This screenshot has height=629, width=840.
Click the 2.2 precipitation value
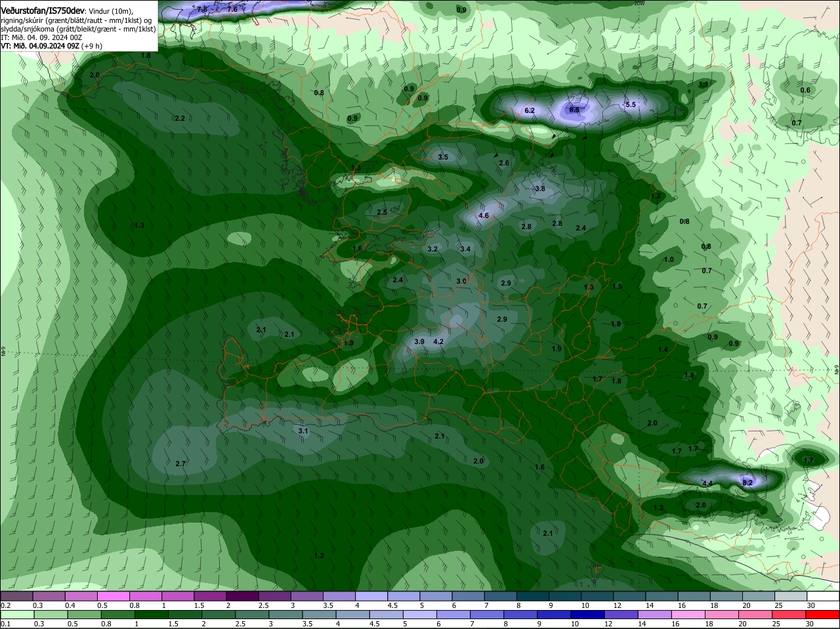pos(179,118)
